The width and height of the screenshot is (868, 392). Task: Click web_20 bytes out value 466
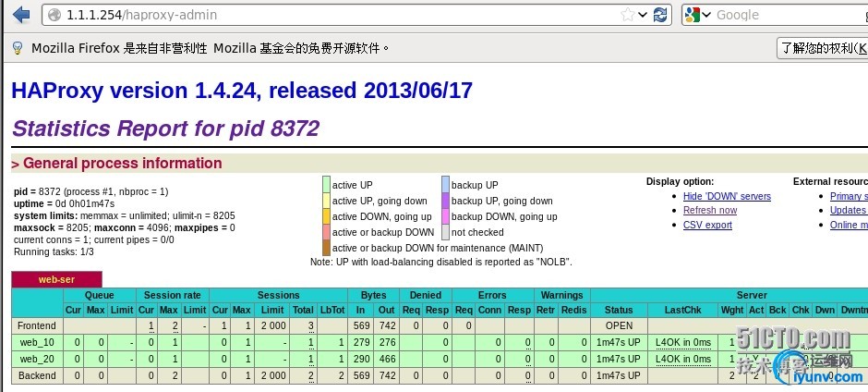388,359
